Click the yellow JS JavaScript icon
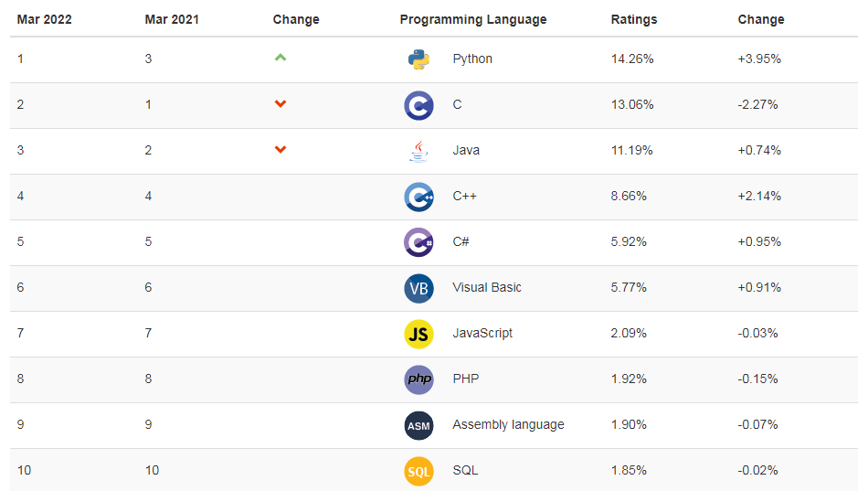The height and width of the screenshot is (491, 868). click(418, 334)
